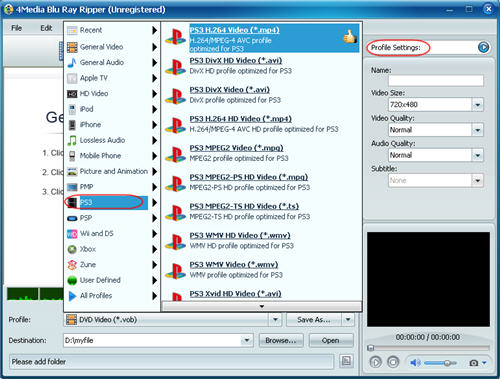Choose PS3 WMV HD Video (*.wmv) profile

coord(261,241)
